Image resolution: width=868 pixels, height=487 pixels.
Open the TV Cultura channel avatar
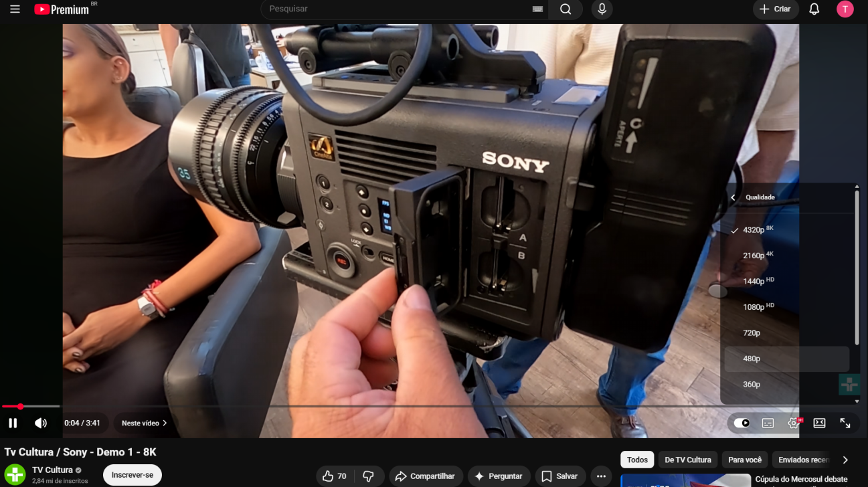pyautogui.click(x=15, y=474)
